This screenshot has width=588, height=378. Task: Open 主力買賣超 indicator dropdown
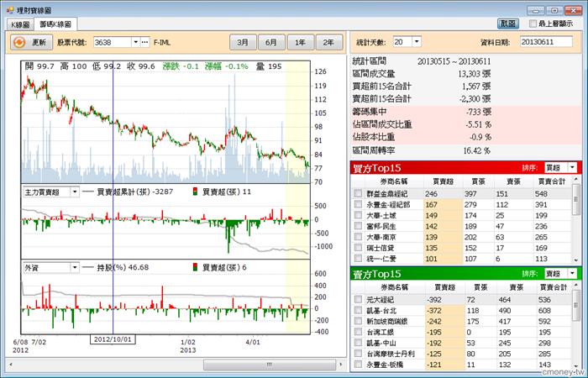75,192
